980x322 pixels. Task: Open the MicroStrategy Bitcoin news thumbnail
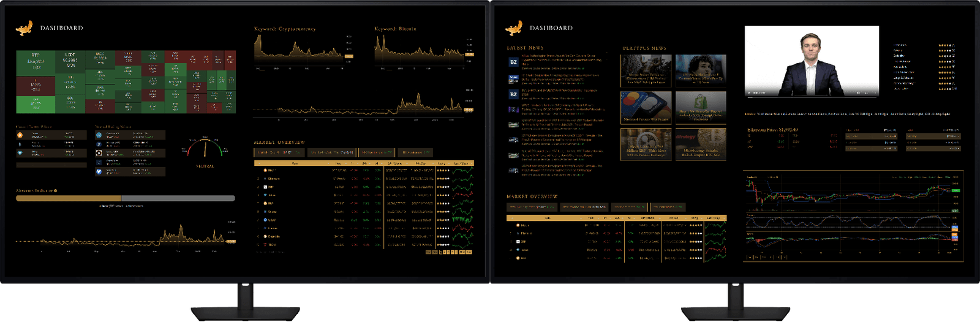[701, 143]
